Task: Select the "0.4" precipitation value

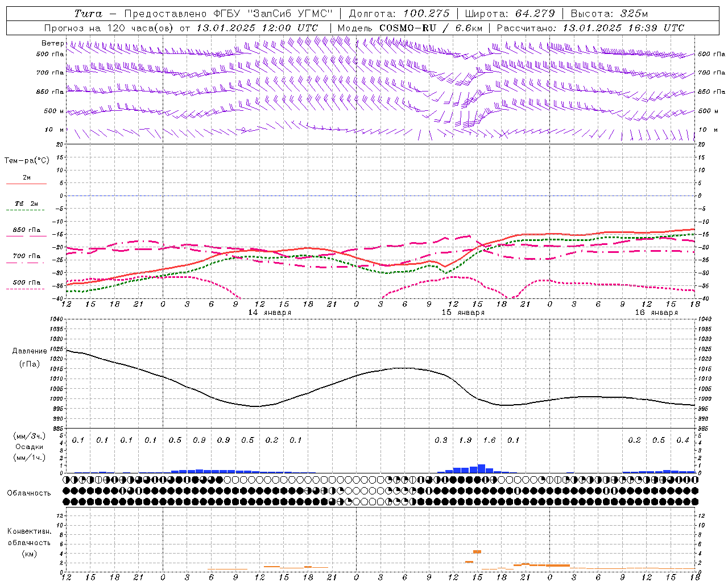Action: pos(682,440)
